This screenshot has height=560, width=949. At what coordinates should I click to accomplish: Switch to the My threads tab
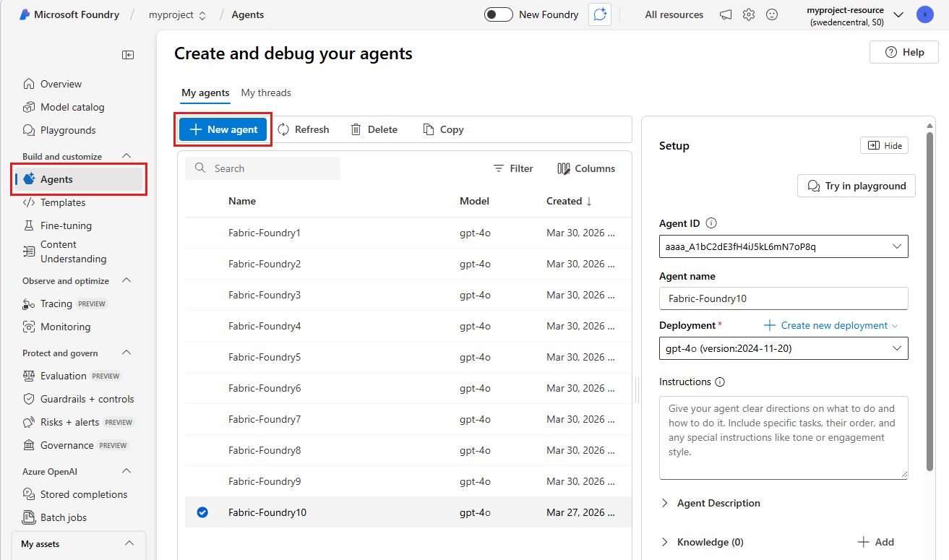pyautogui.click(x=266, y=92)
